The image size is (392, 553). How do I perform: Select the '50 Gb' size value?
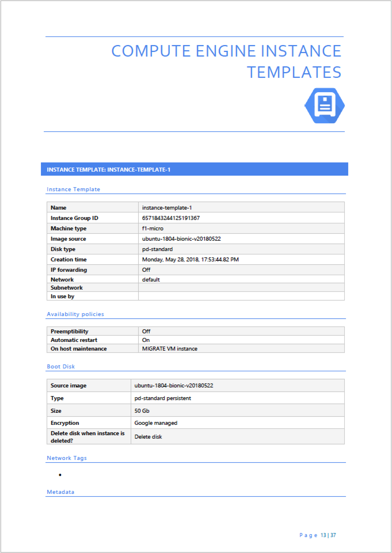point(142,411)
